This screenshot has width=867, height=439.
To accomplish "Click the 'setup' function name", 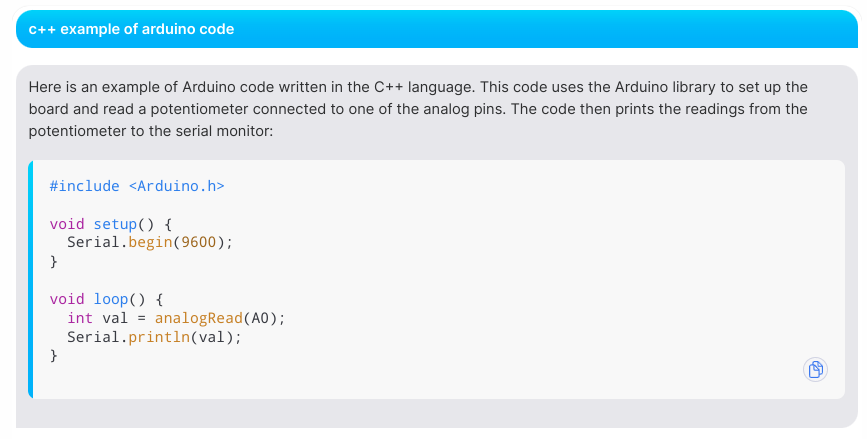I will click(x=115, y=224).
